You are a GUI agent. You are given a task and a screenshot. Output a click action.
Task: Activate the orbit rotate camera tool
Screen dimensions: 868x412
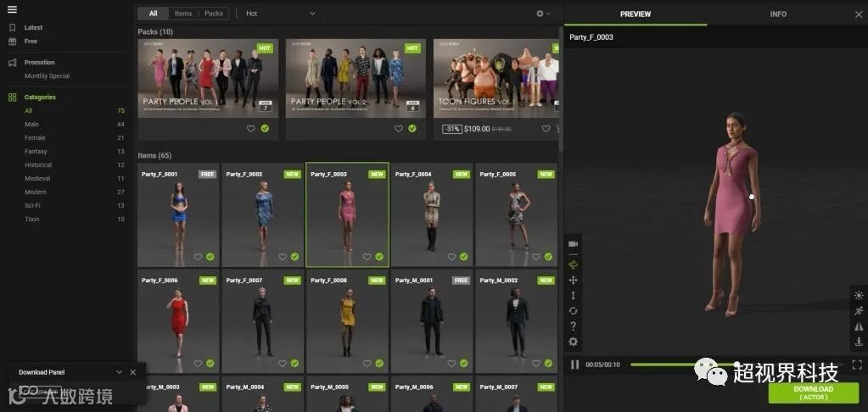coord(573,264)
